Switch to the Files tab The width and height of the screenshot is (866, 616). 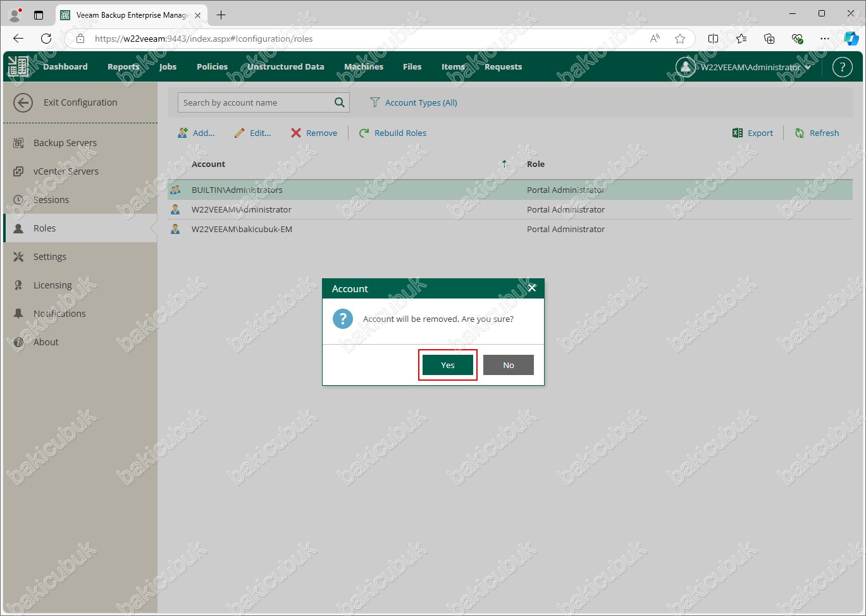click(x=412, y=66)
